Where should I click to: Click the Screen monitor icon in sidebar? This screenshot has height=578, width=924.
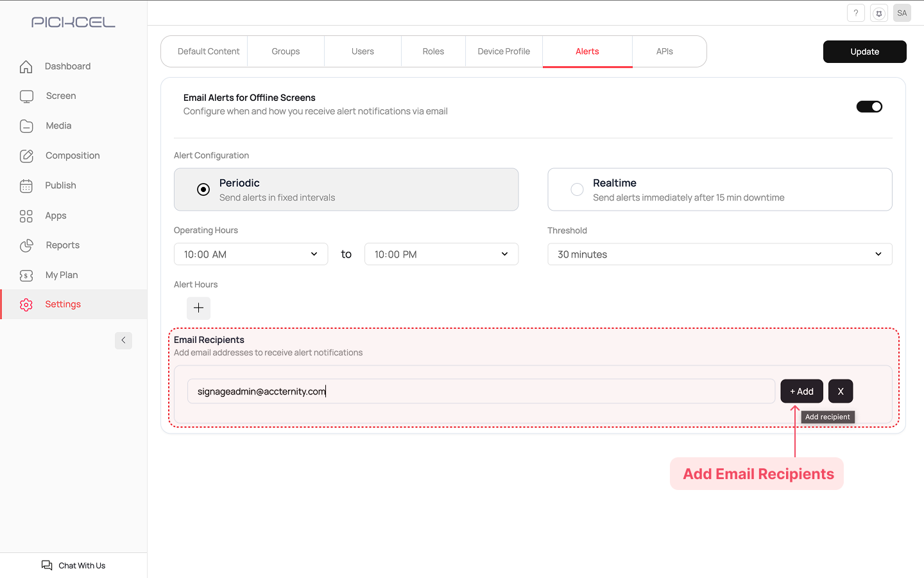coord(26,96)
